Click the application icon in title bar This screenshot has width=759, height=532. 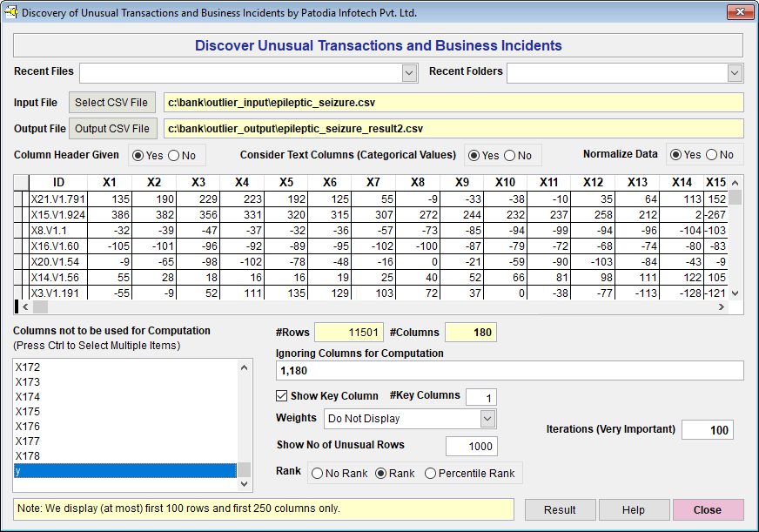(11, 12)
